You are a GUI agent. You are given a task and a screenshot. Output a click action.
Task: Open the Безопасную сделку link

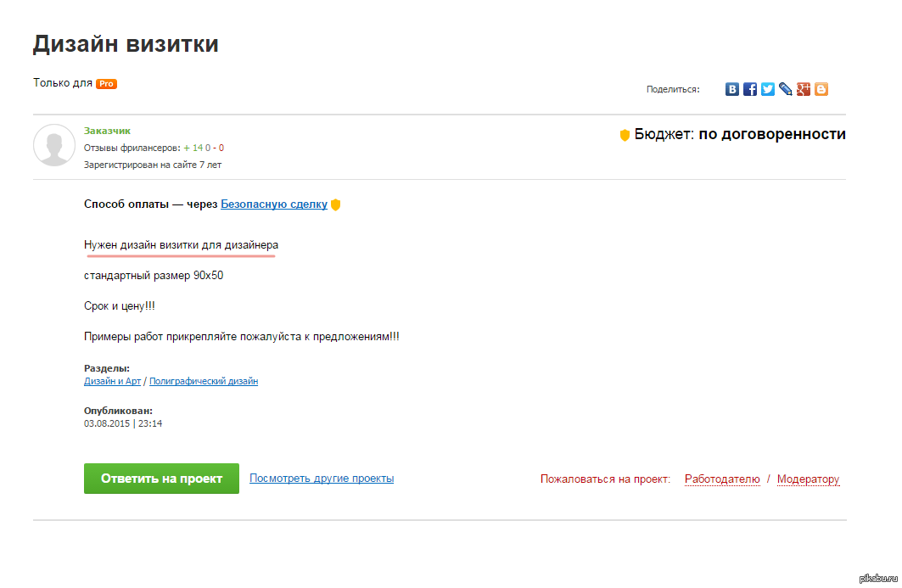point(273,204)
